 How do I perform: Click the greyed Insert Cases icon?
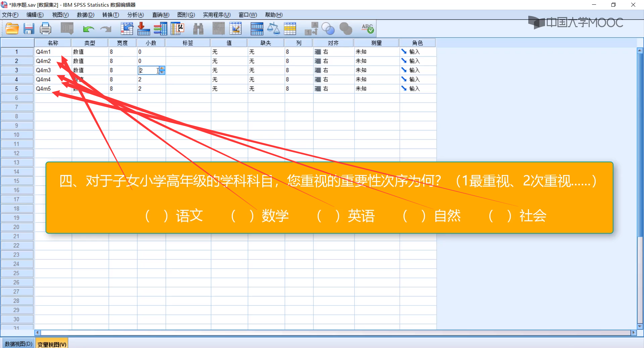[218, 29]
